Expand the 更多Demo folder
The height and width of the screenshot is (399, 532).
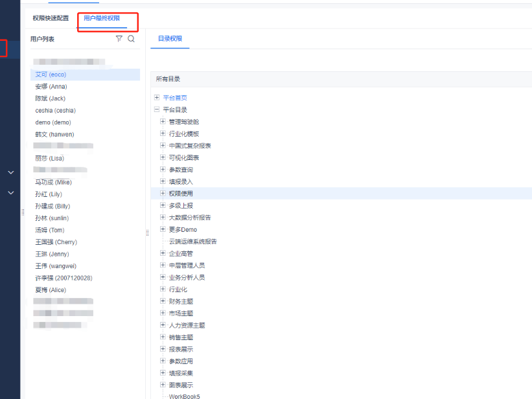163,229
